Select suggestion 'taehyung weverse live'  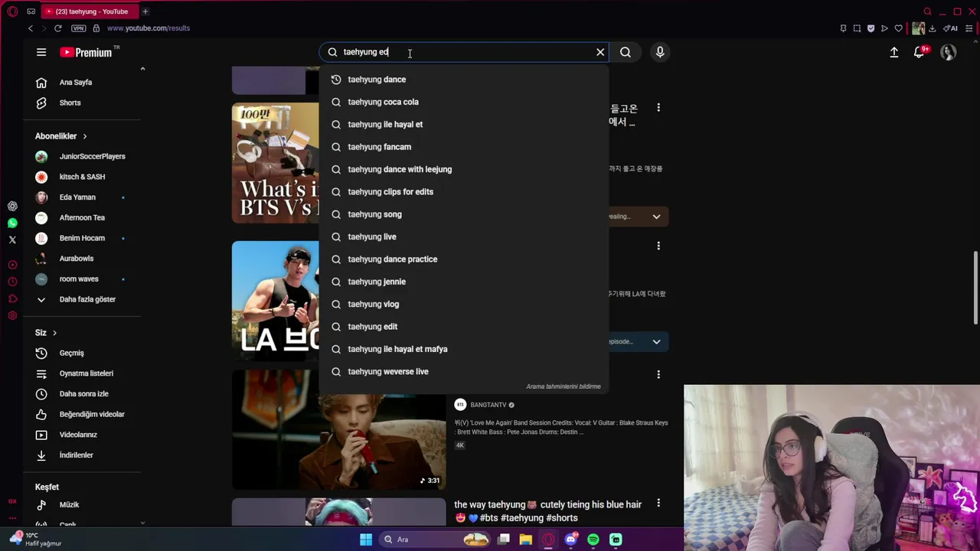[464, 371]
